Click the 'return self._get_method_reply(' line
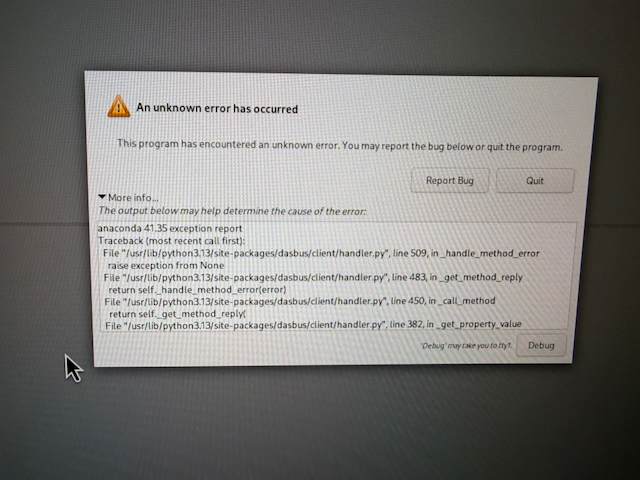 (177, 313)
